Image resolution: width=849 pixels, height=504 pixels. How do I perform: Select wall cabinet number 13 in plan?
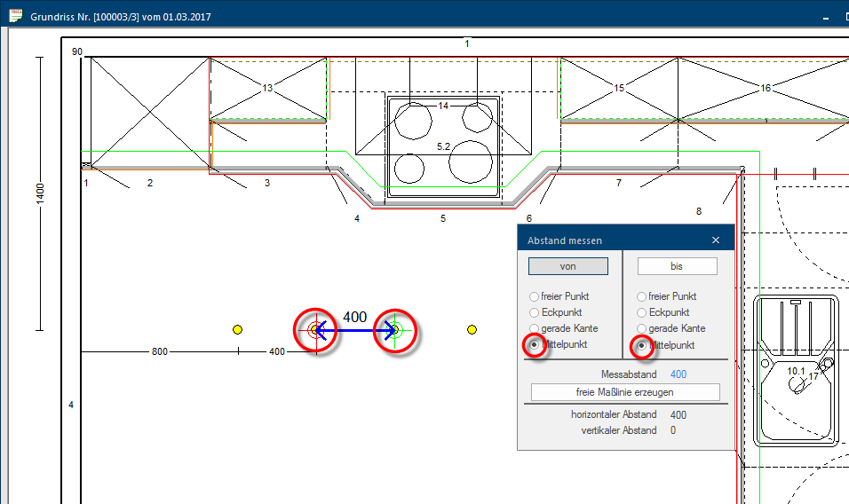pos(267,88)
